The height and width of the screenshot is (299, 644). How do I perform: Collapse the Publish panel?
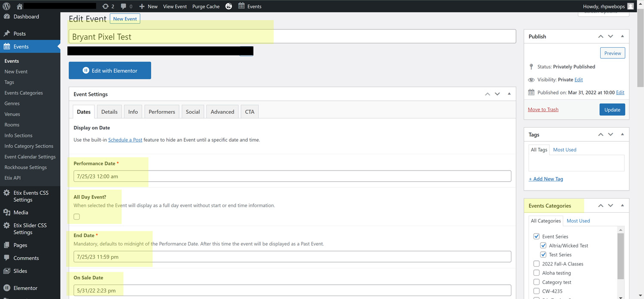[622, 37]
